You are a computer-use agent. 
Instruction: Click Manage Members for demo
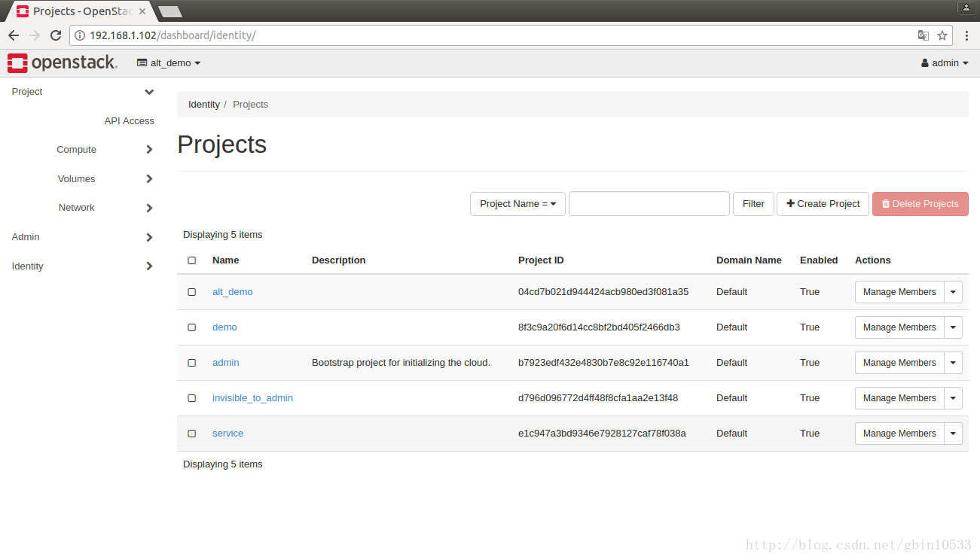pyautogui.click(x=899, y=327)
